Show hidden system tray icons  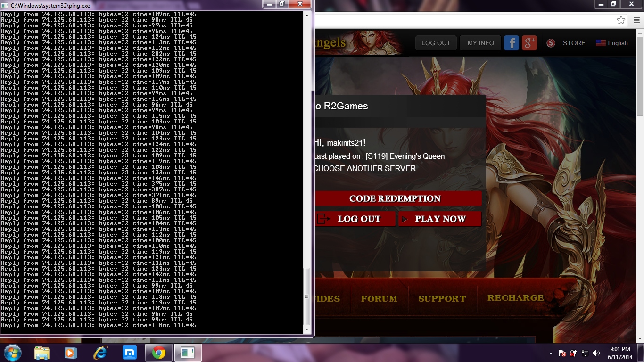[x=551, y=353]
